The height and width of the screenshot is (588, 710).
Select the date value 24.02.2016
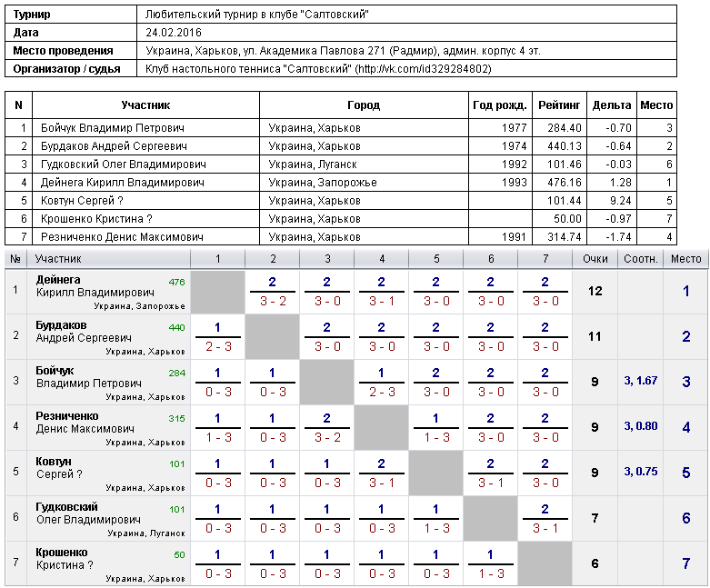(174, 33)
